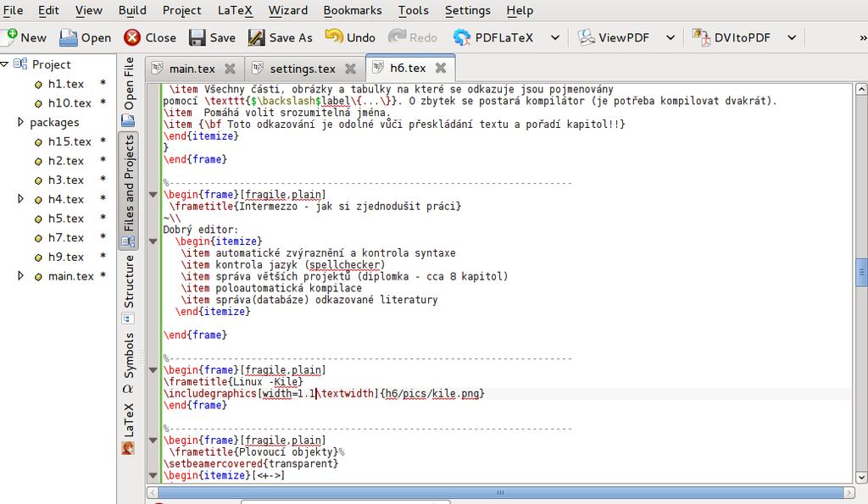Image resolution: width=868 pixels, height=504 pixels.
Task: Open the PDFLaTeX dropdown arrow
Action: (555, 37)
